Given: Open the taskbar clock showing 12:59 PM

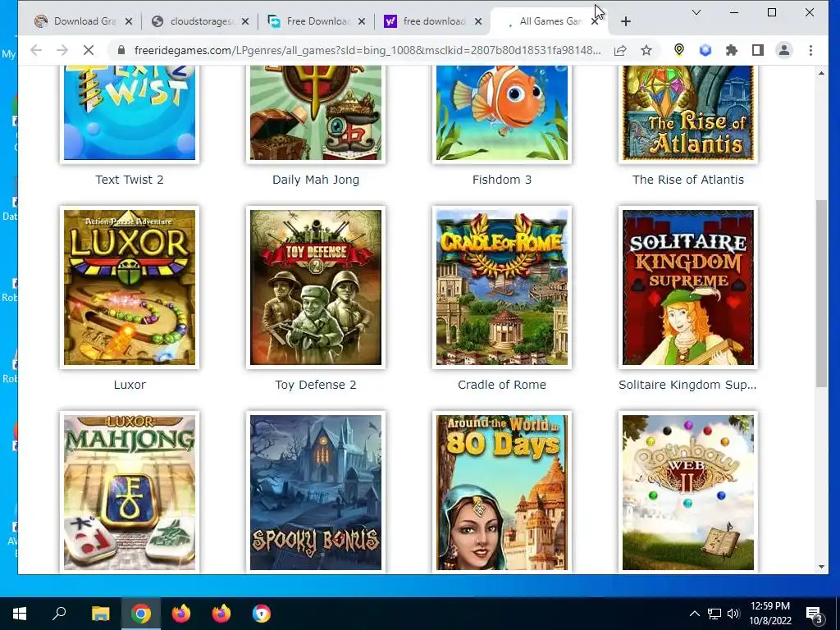Looking at the screenshot, I should click(770, 614).
